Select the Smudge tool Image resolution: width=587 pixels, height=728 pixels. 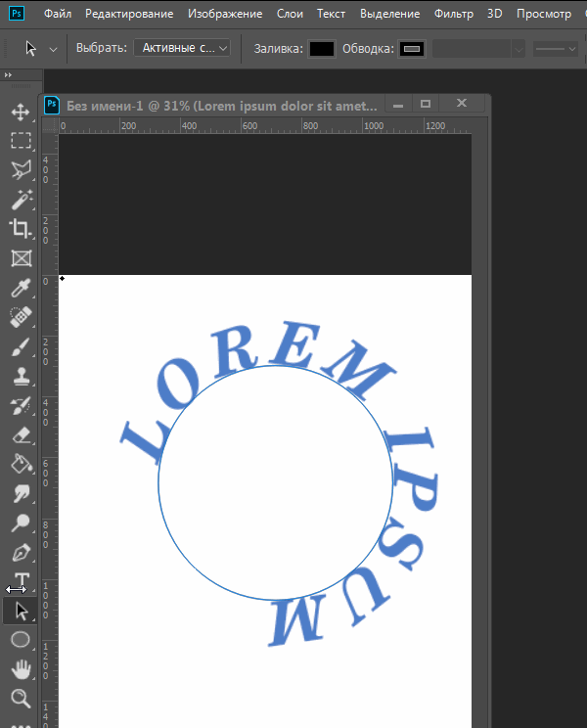[21, 493]
